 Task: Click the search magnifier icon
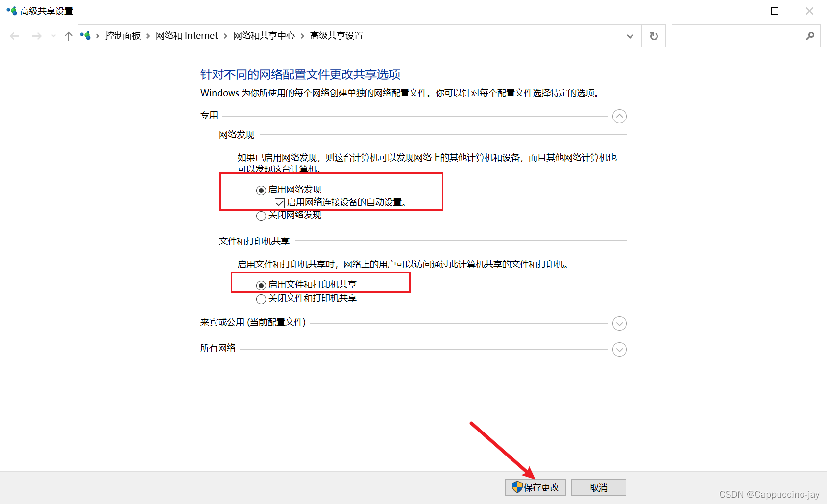(810, 36)
